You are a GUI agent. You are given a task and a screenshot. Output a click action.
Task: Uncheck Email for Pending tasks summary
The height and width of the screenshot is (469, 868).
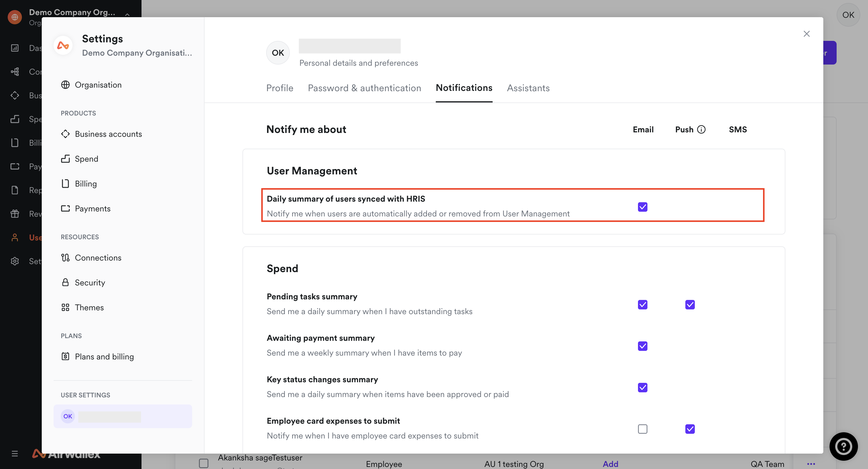pyautogui.click(x=643, y=305)
